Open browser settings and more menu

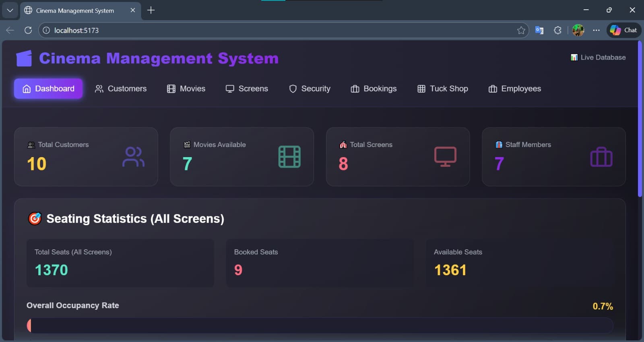pyautogui.click(x=596, y=30)
